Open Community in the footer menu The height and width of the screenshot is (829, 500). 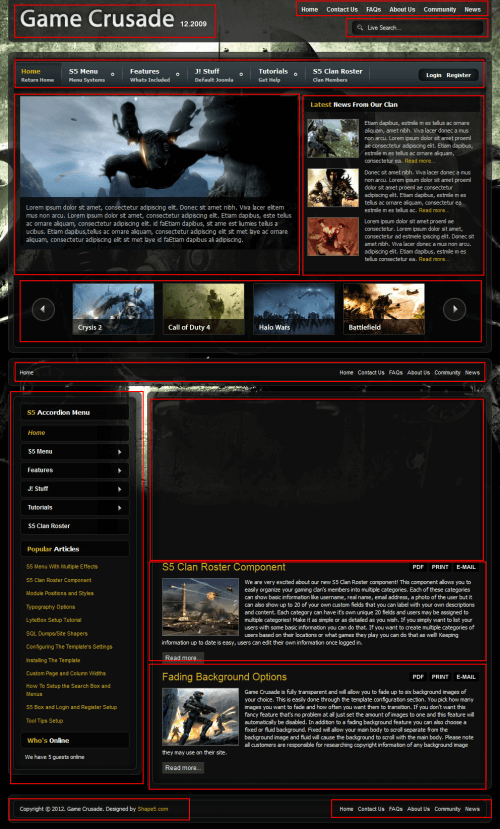coord(447,809)
